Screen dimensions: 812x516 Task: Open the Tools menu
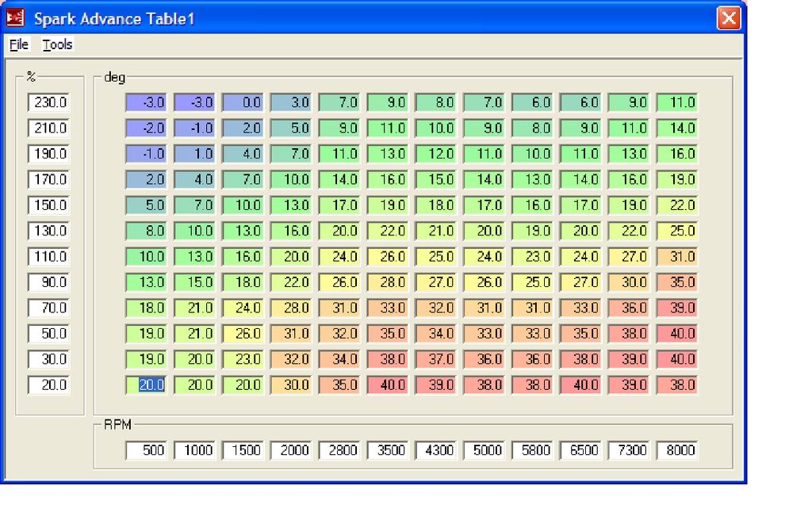tap(56, 44)
